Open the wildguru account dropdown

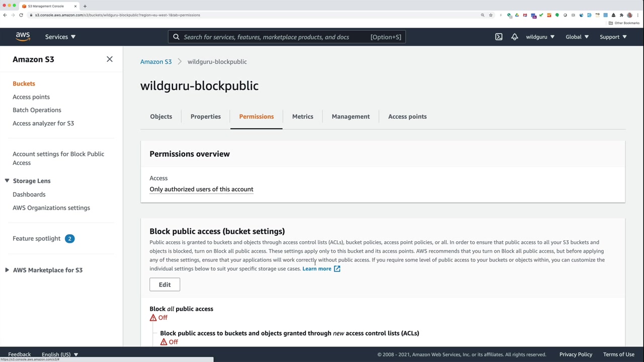[x=540, y=37]
